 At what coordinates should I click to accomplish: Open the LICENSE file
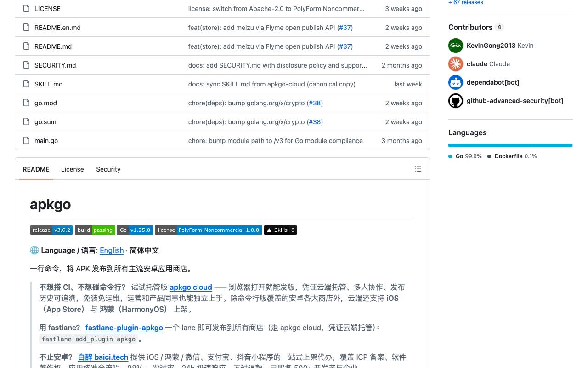(x=47, y=9)
